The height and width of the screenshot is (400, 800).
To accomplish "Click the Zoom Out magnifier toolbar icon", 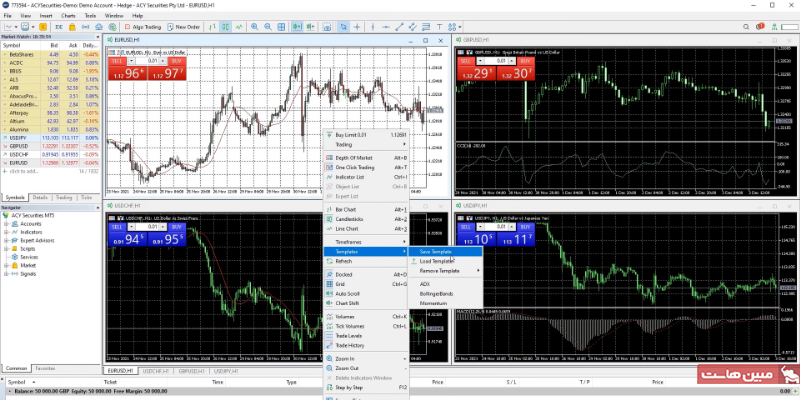I will pyautogui.click(x=268, y=27).
